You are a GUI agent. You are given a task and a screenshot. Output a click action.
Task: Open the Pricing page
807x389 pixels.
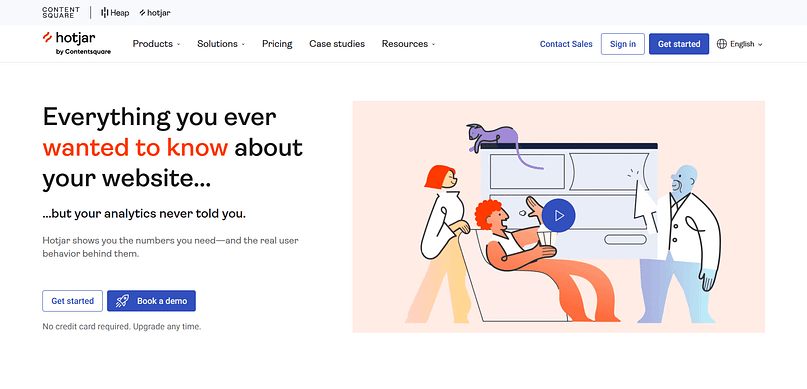[277, 44]
